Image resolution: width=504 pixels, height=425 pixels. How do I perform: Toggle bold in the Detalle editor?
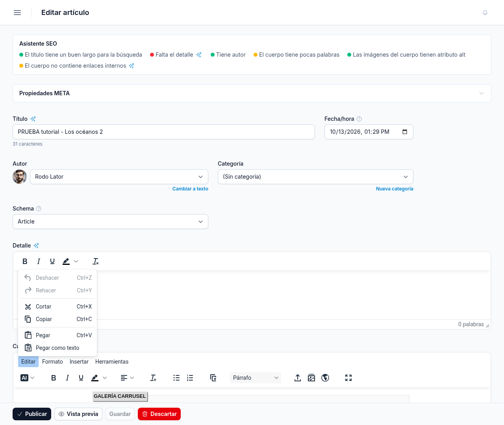pyautogui.click(x=25, y=261)
